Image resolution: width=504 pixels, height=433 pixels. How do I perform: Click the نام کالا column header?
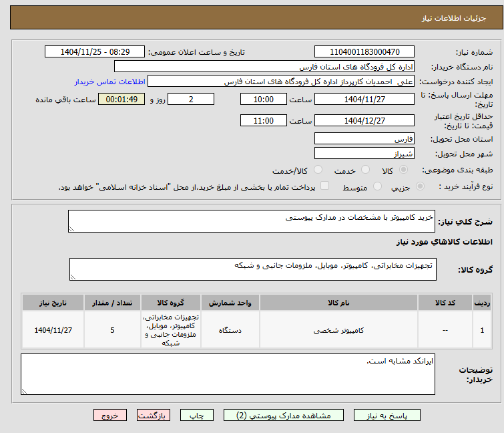[x=339, y=303]
